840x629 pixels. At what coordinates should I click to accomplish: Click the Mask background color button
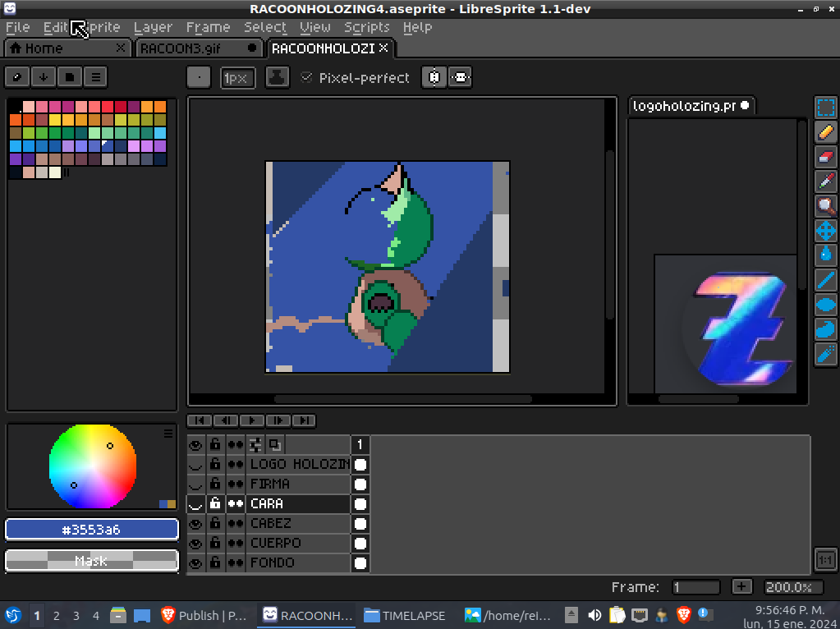pyautogui.click(x=92, y=561)
